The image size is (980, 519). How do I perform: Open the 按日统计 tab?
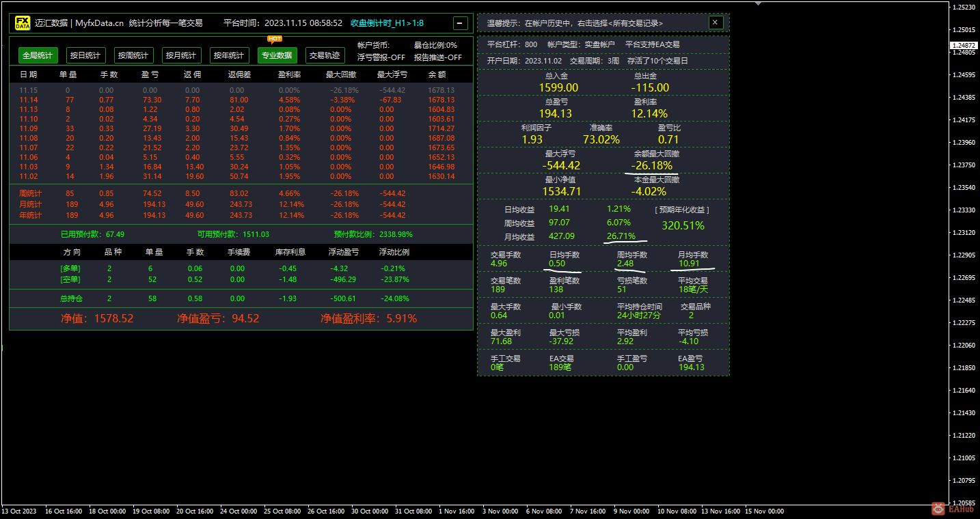[85, 55]
